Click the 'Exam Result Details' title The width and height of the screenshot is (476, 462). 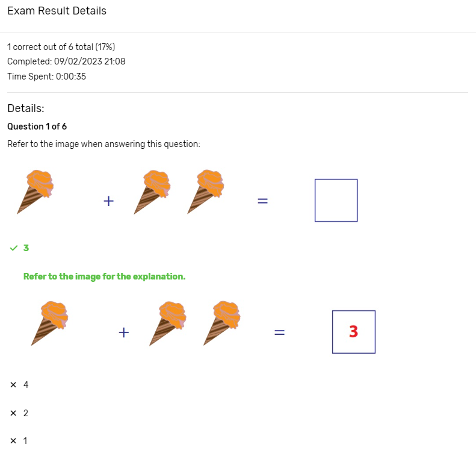57,11
